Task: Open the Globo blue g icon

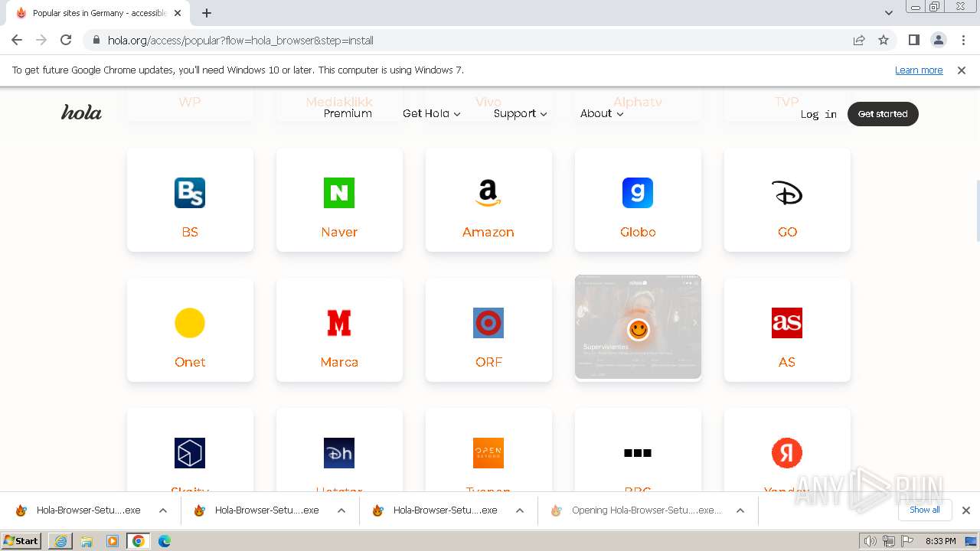Action: pos(638,193)
